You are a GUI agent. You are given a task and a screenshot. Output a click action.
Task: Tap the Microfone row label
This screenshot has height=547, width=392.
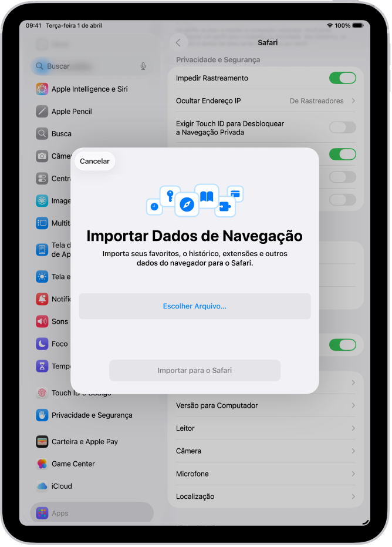[x=192, y=474]
